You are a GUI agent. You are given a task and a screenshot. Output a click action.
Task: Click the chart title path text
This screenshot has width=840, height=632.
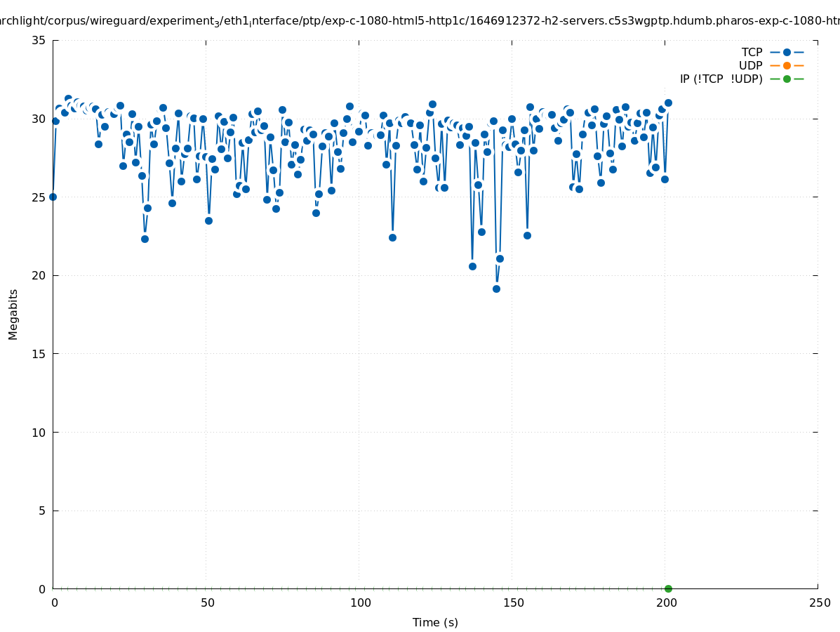pos(420,21)
